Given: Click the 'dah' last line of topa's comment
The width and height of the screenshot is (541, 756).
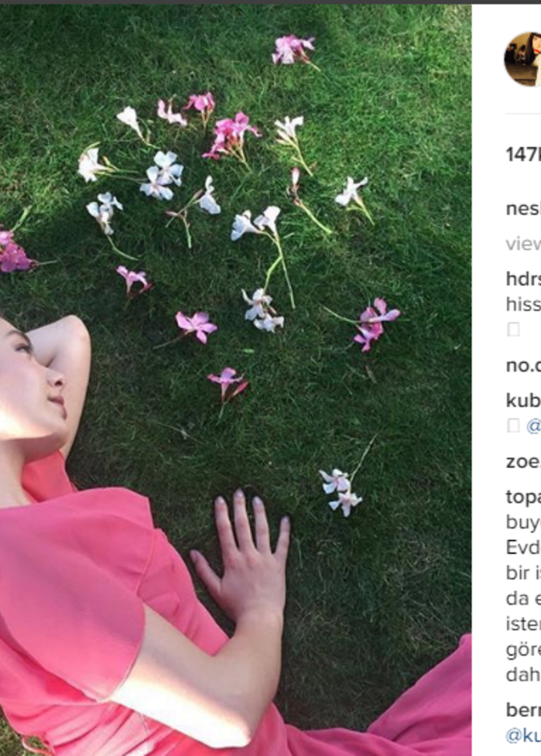Looking at the screenshot, I should click(x=523, y=675).
